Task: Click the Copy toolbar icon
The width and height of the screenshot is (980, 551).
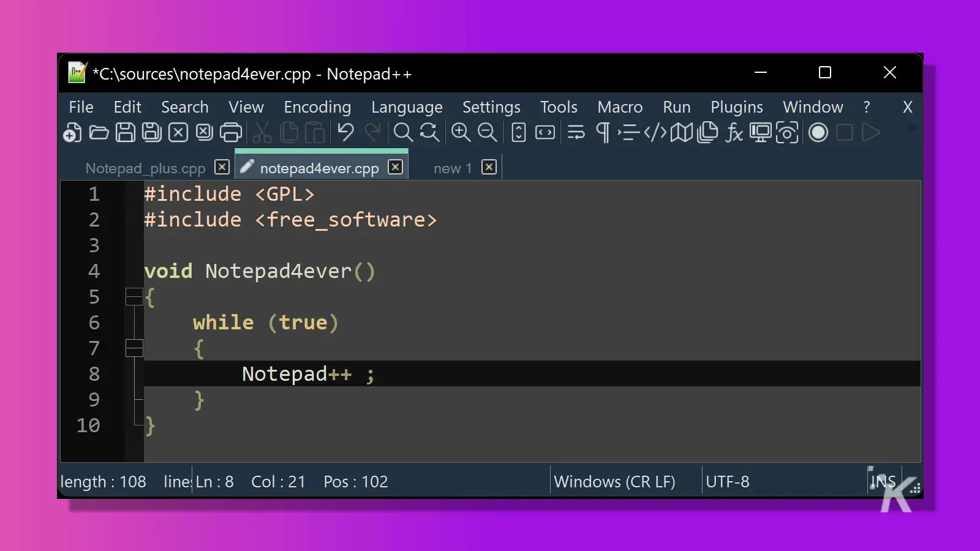Action: 288,132
